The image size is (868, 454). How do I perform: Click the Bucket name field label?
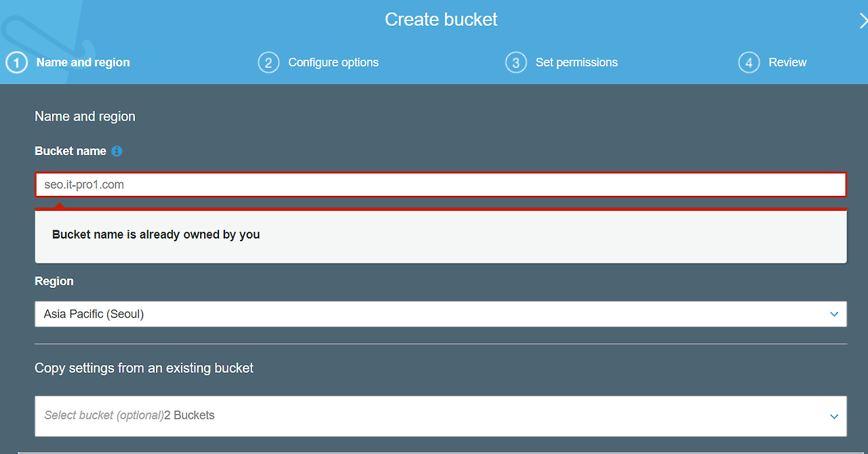pyautogui.click(x=71, y=151)
